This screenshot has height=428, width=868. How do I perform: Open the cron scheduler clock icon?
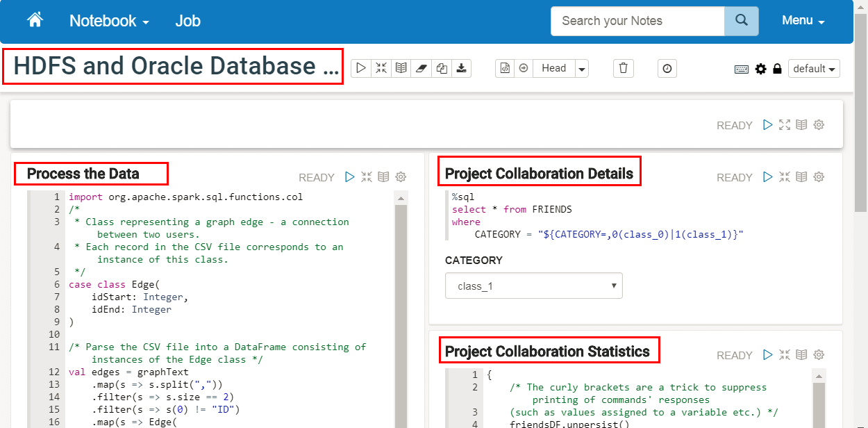tap(667, 68)
